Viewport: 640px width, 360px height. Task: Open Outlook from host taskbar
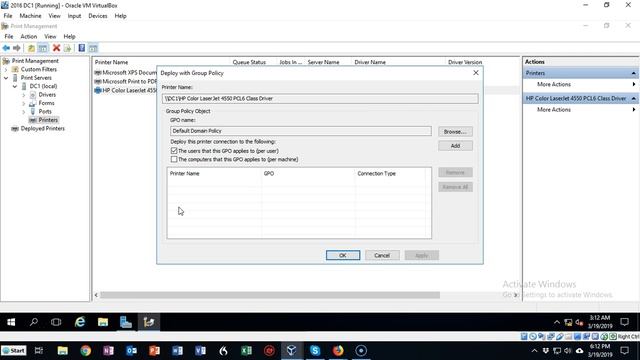pyautogui.click(x=131, y=351)
